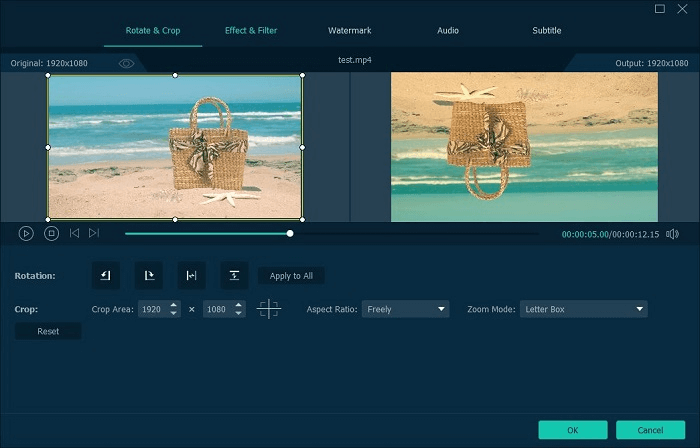The height and width of the screenshot is (448, 700).
Task: Flip the video horizontally
Action: (x=192, y=275)
